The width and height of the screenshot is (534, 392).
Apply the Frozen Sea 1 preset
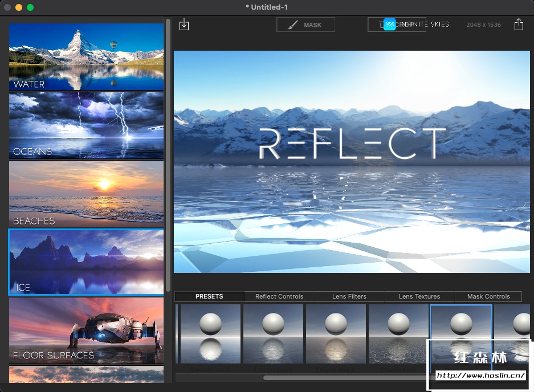273,334
